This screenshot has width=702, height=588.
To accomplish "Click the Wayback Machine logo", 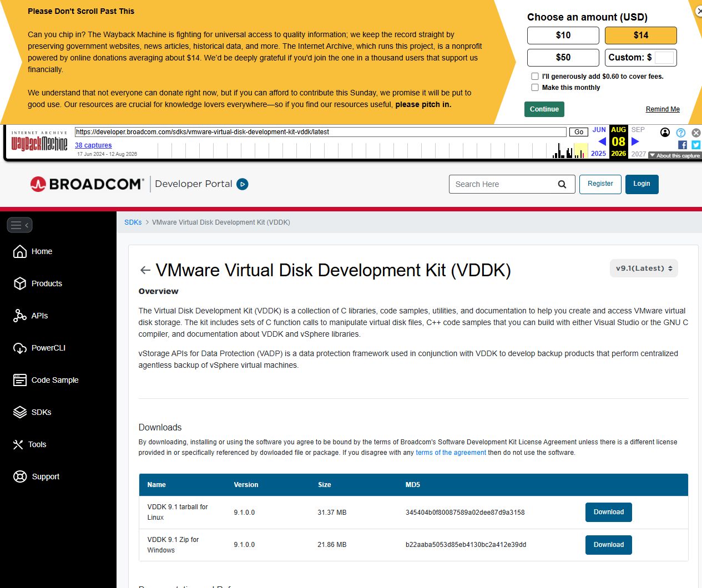I will point(39,142).
